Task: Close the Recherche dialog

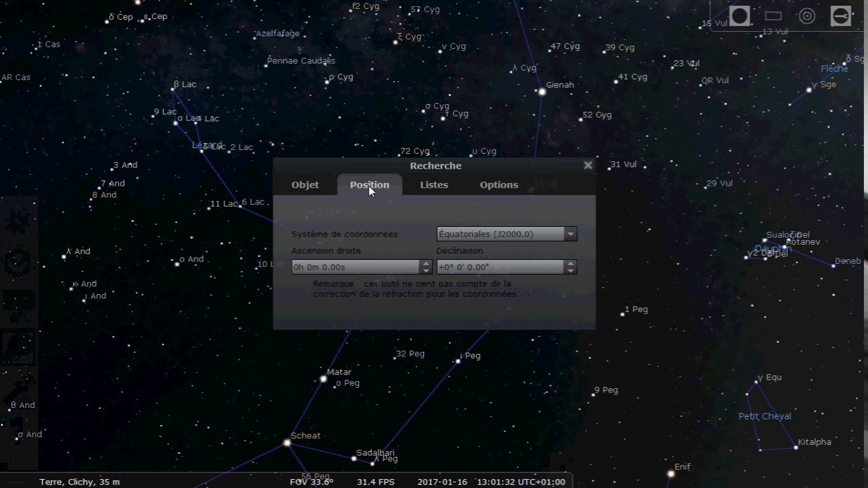Action: click(x=588, y=165)
